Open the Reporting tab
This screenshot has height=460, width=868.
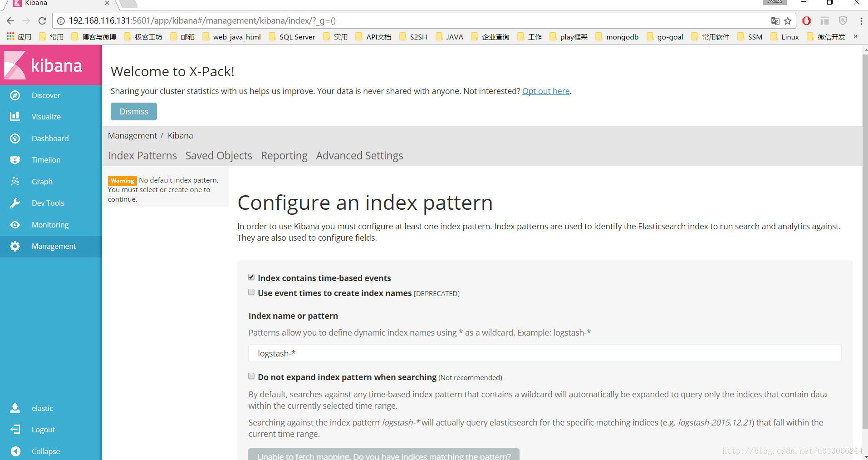click(284, 156)
